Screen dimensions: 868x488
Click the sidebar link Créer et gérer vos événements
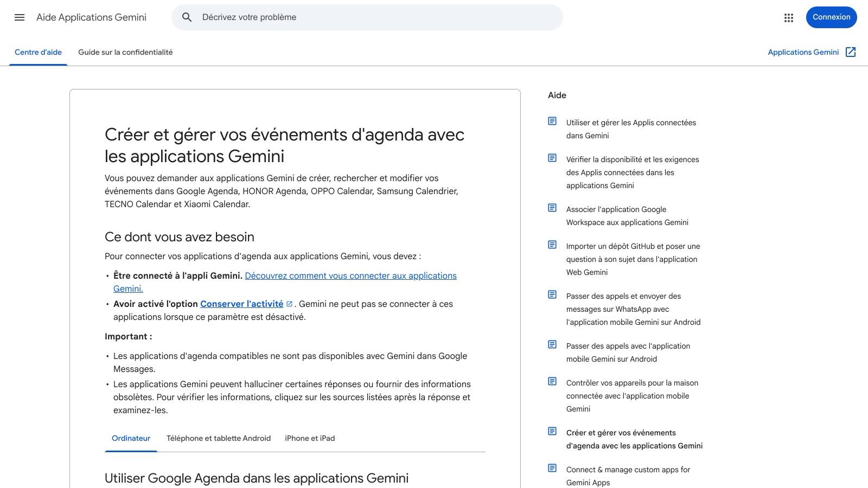point(634,439)
